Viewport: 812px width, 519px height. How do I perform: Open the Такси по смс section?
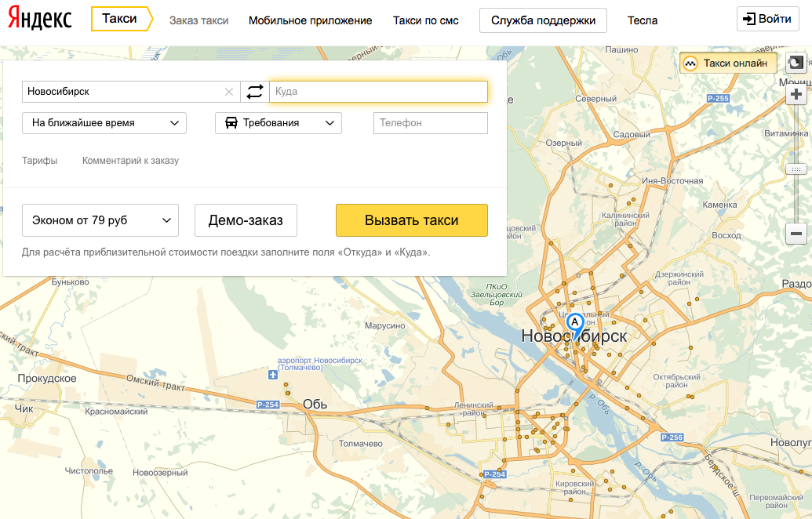coord(425,20)
